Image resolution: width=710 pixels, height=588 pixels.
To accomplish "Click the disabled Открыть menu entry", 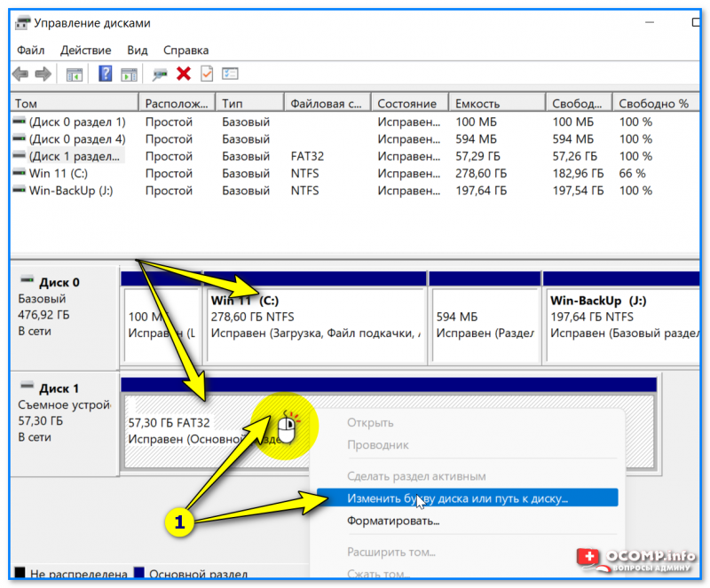I will [370, 423].
